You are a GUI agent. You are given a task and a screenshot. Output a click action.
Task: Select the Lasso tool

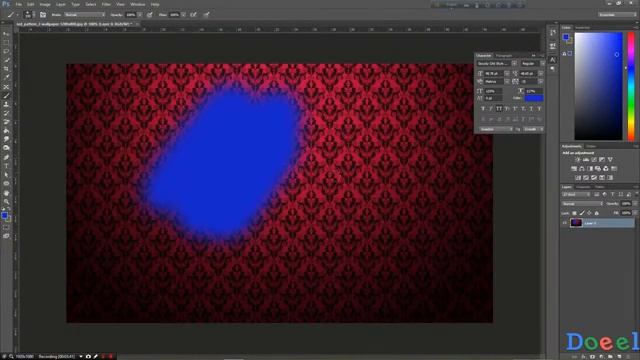coord(6,51)
